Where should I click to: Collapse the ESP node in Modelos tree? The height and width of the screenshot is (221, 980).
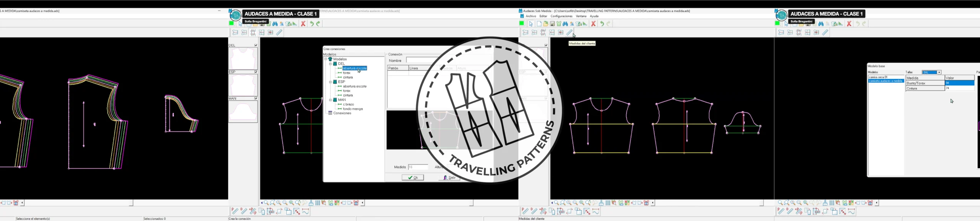tap(330, 82)
